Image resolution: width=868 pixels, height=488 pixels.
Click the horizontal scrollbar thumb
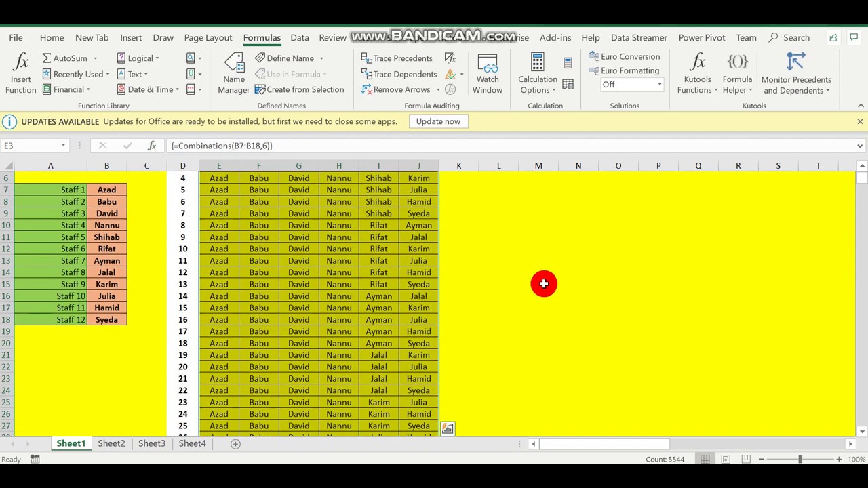[604, 444]
